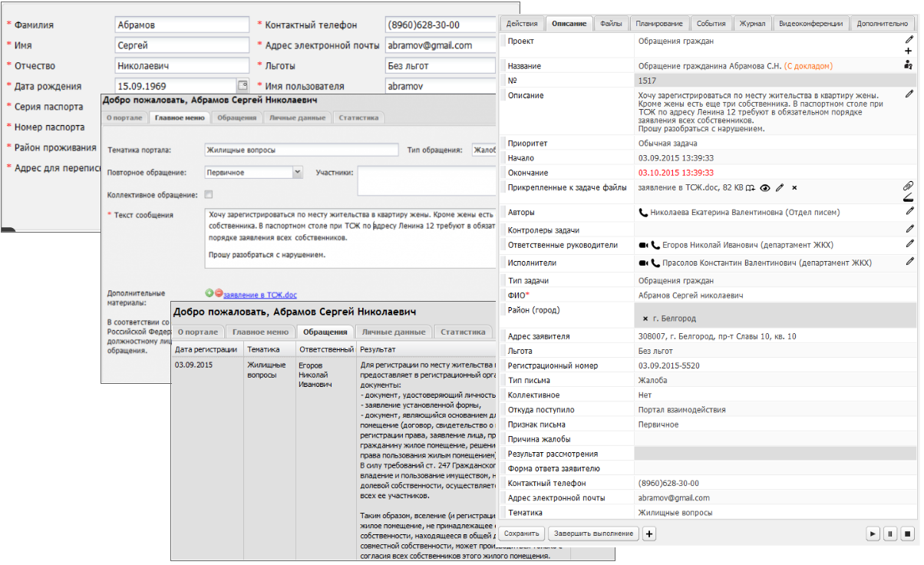Edit Авторы with pencil icon
The image size is (924, 565).
910,210
